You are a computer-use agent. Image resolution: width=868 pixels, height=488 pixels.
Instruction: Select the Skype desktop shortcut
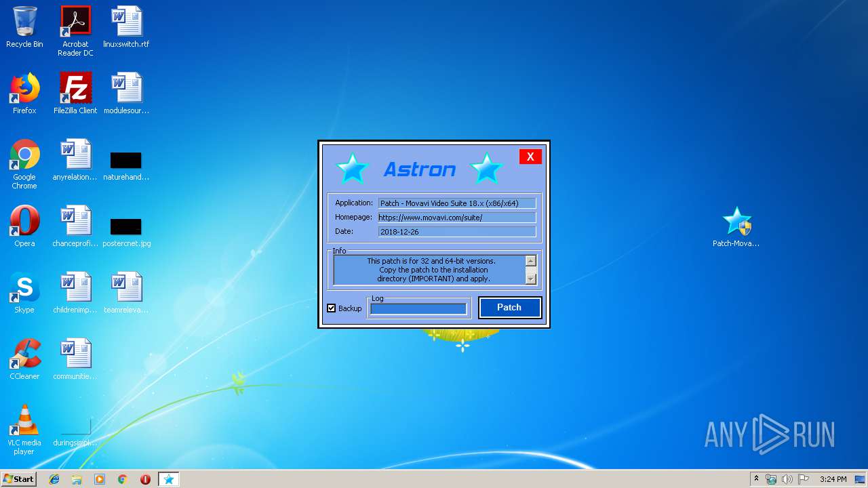tap(24, 293)
